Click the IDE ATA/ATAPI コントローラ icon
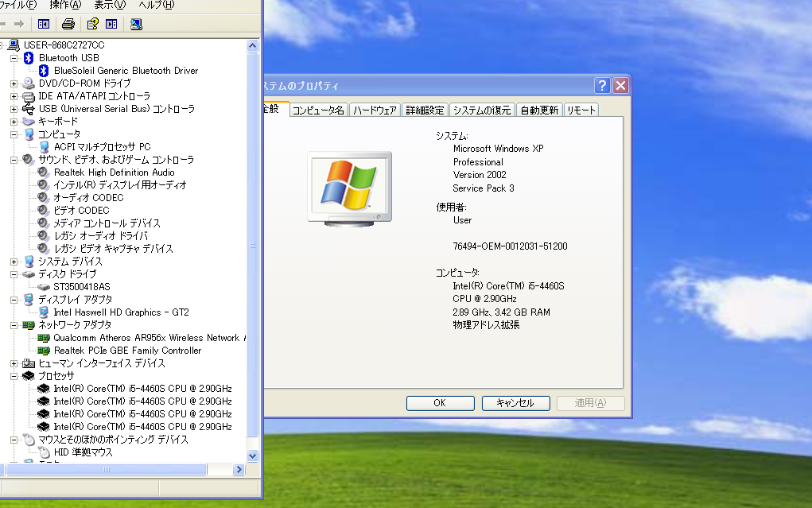The width and height of the screenshot is (812, 508). pyautogui.click(x=29, y=96)
